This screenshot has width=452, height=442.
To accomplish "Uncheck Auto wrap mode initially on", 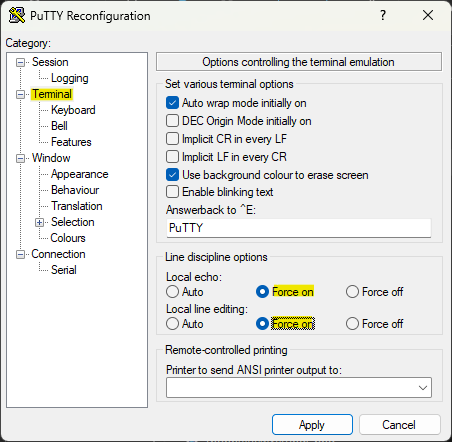I will tap(172, 103).
